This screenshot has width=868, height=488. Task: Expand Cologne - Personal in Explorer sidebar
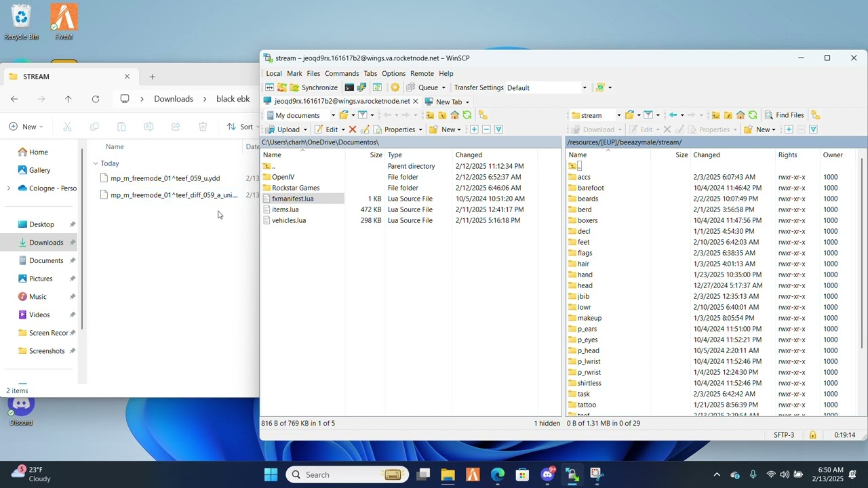pos(8,188)
